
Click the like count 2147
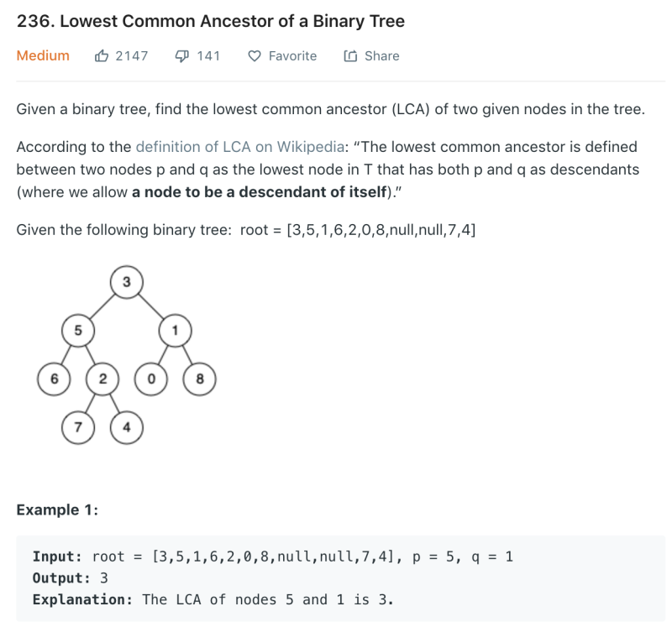pos(132,56)
